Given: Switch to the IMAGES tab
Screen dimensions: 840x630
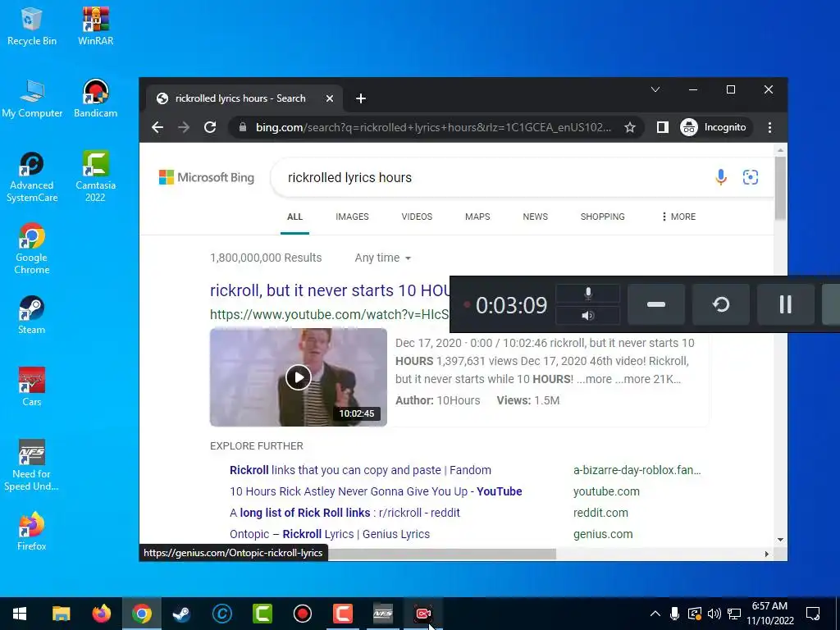Looking at the screenshot, I should click(x=352, y=217).
